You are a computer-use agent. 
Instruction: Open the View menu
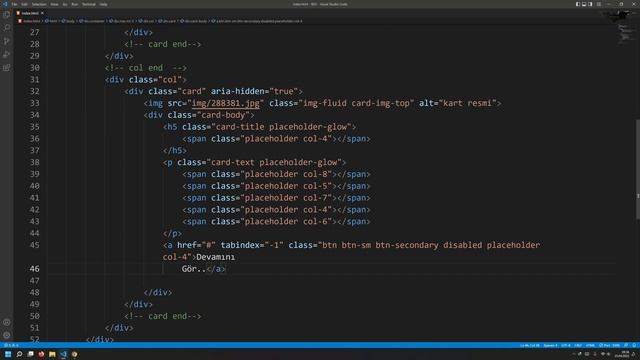point(54,4)
